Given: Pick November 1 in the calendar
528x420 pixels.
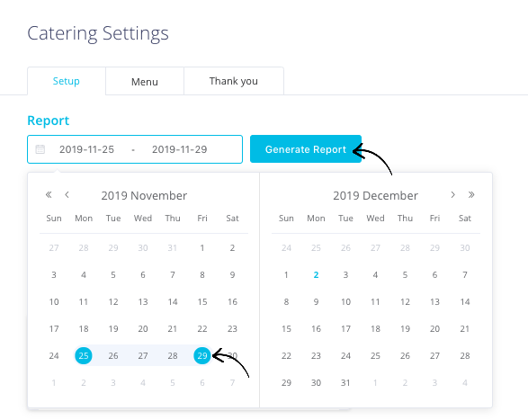Looking at the screenshot, I should (202, 248).
